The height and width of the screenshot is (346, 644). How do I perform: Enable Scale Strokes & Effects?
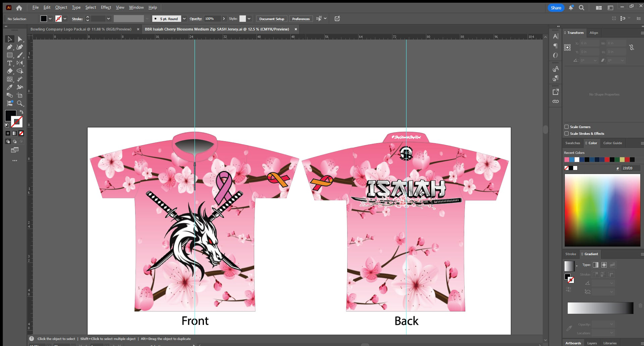tap(567, 133)
